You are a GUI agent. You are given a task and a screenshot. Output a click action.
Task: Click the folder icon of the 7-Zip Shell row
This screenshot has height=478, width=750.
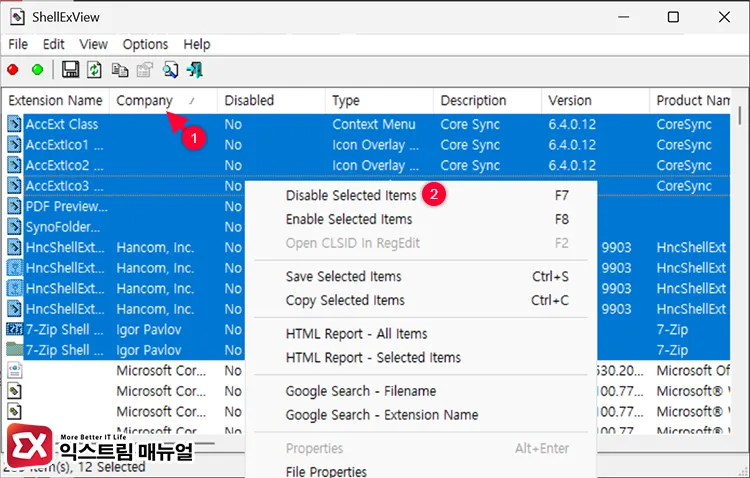[14, 350]
